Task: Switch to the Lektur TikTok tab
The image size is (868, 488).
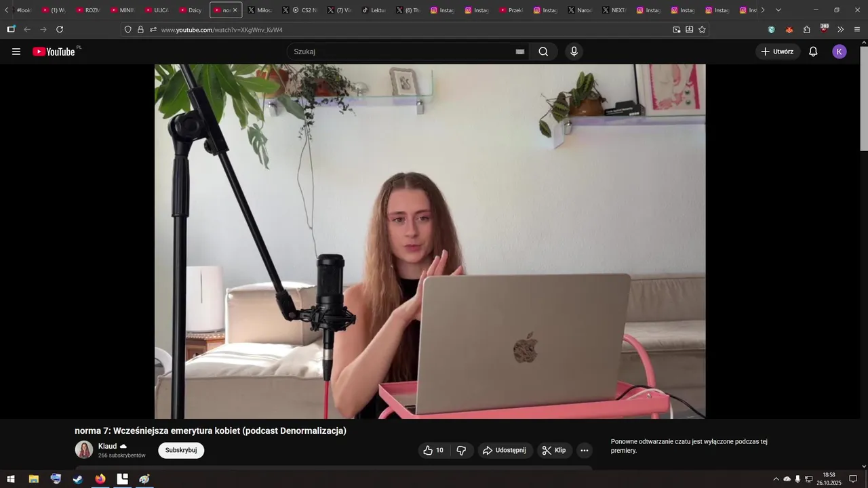Action: [x=374, y=10]
